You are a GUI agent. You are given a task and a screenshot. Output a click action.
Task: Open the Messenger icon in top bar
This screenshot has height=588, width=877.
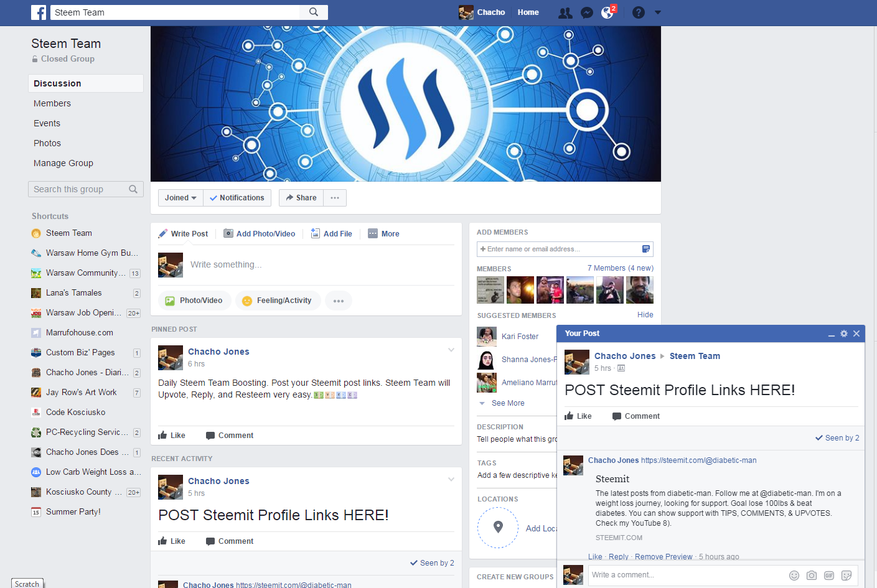(x=586, y=12)
